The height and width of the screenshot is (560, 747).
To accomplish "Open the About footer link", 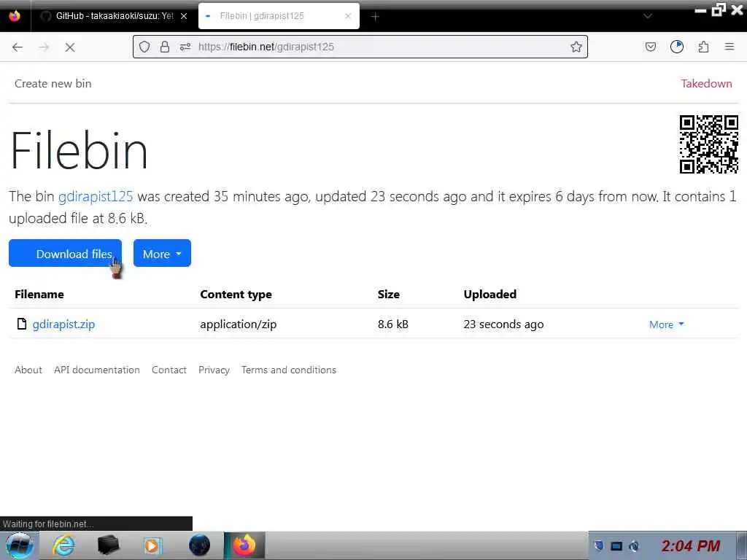I will click(28, 370).
